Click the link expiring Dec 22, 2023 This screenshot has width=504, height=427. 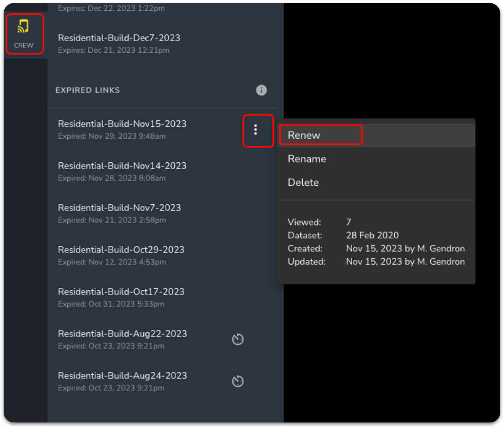coord(111,8)
